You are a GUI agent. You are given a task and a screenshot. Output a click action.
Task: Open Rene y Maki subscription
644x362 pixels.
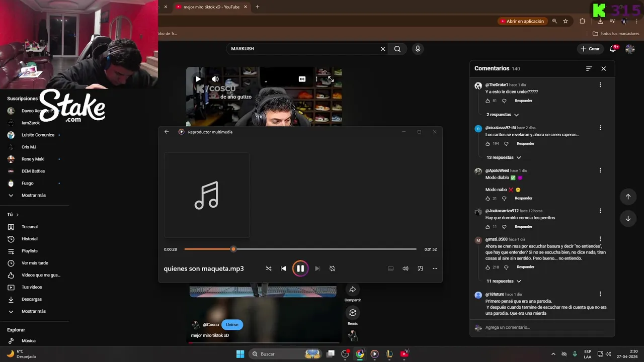click(x=33, y=159)
